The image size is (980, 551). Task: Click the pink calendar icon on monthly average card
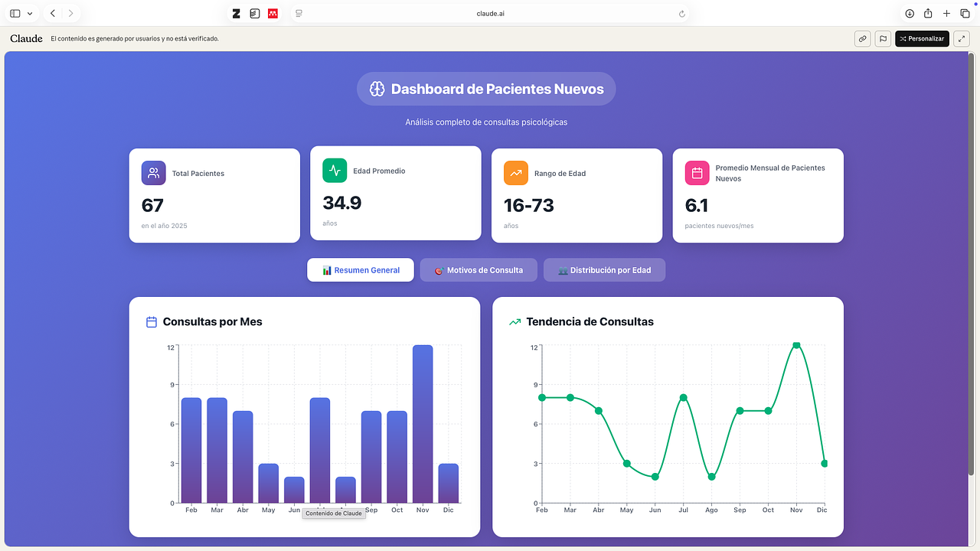coord(697,173)
